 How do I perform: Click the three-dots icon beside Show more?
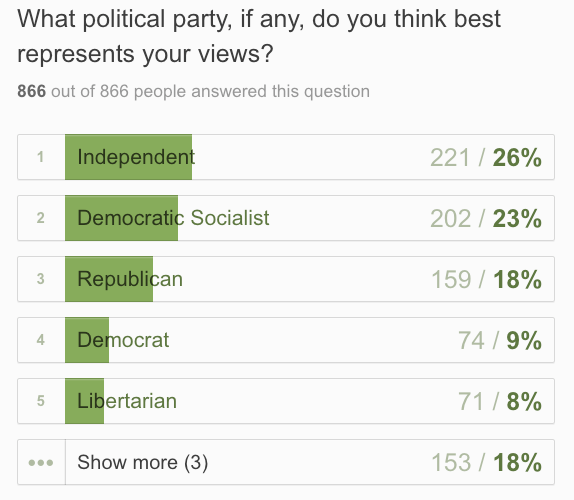[x=41, y=463]
